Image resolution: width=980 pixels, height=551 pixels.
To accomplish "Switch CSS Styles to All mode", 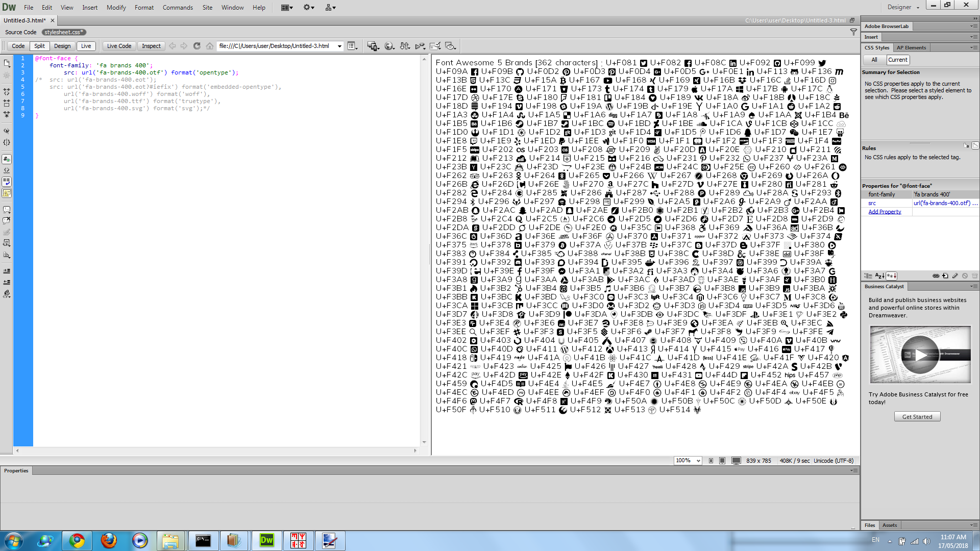I will click(x=874, y=60).
